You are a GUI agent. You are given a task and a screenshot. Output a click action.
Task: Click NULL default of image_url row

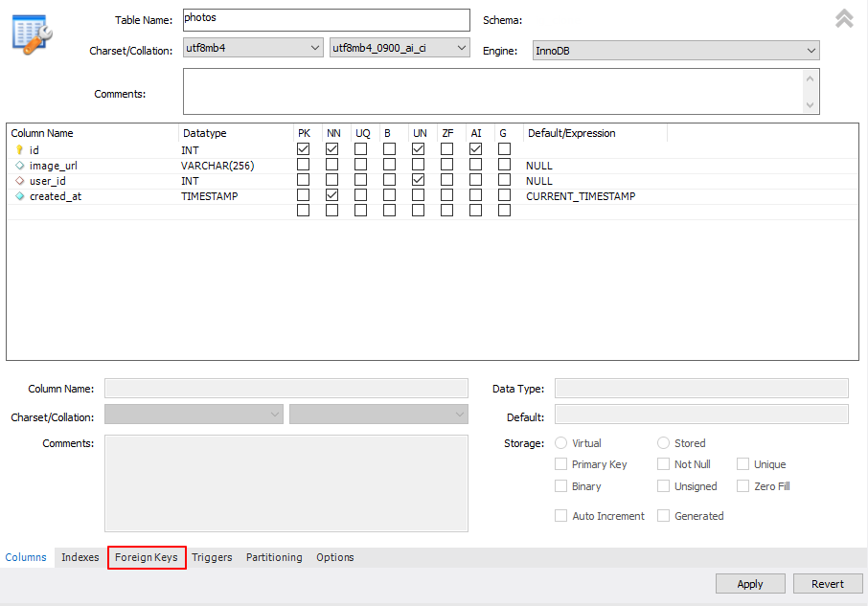tap(539, 166)
